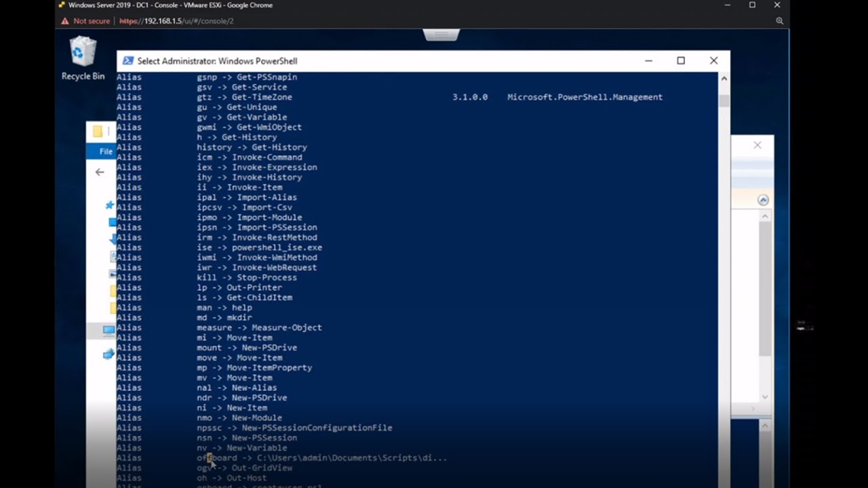The height and width of the screenshot is (488, 868).
Task: Click folder icon in File Explorer title bar
Action: (x=98, y=131)
